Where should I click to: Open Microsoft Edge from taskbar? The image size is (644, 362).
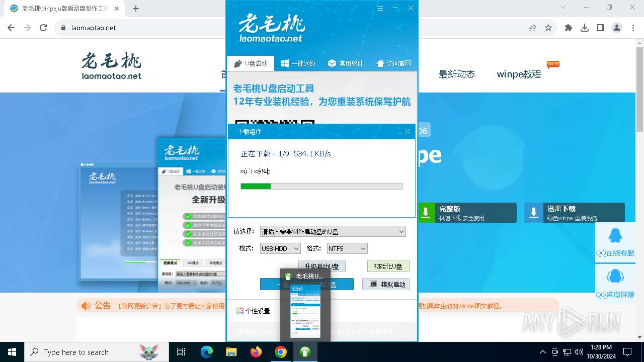206,352
